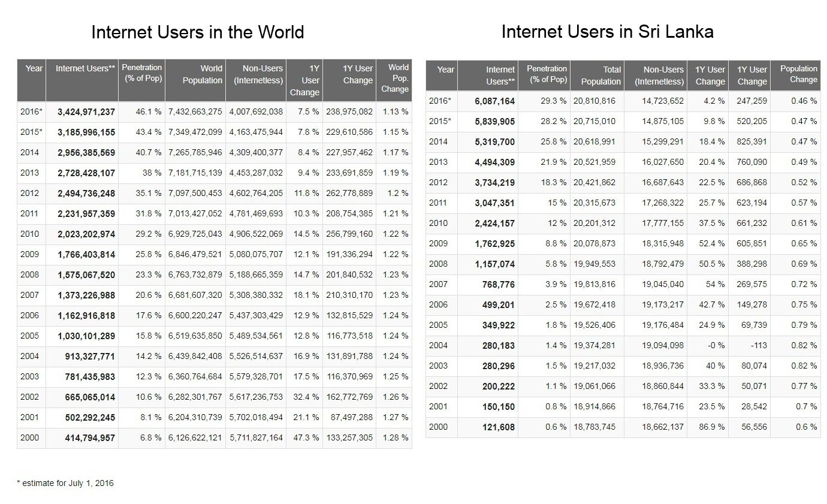The height and width of the screenshot is (504, 827).
Task: Click the -113 user change cell
Action: [x=756, y=346]
